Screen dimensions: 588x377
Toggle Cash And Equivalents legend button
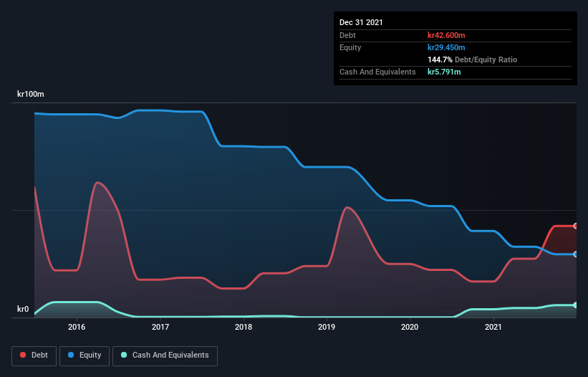[165, 355]
